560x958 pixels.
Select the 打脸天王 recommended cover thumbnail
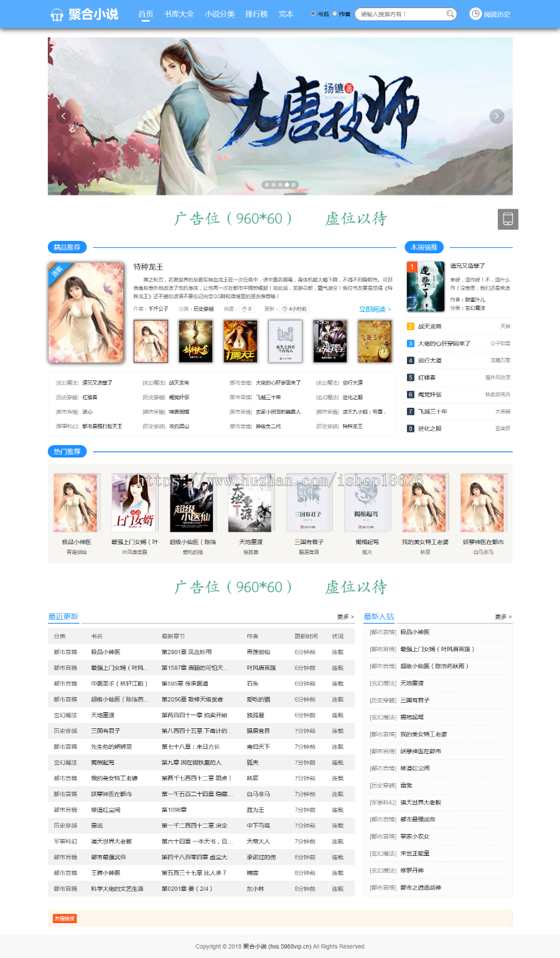pos(240,341)
